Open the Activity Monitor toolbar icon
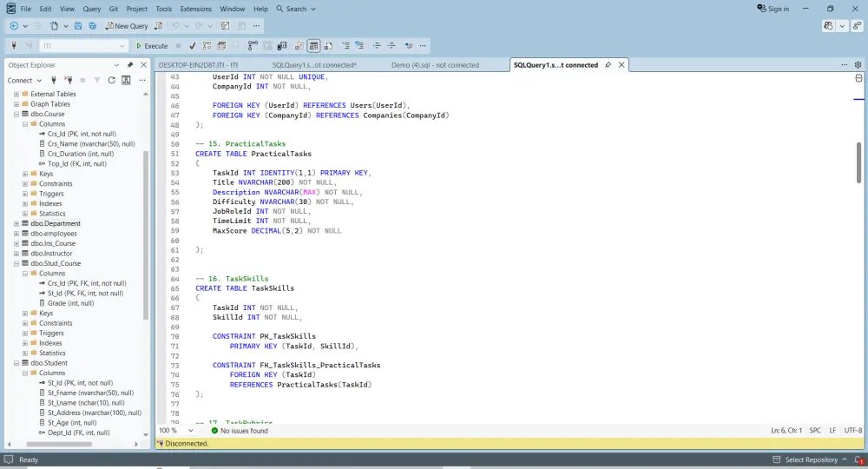Image resolution: width=868 pixels, height=469 pixels. tap(225, 25)
